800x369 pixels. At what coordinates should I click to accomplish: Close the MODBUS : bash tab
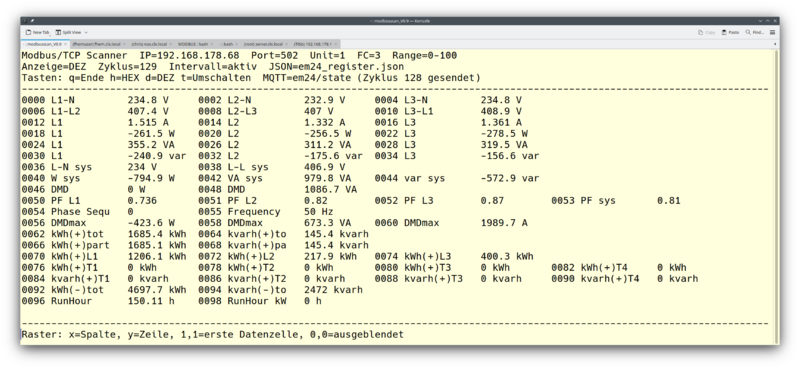pyautogui.click(x=212, y=44)
